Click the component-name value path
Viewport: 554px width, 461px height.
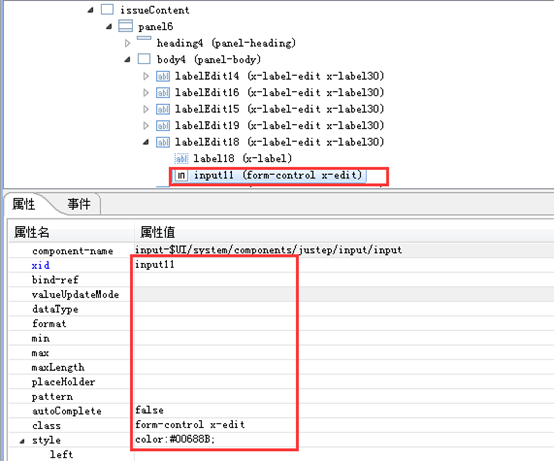tap(269, 250)
